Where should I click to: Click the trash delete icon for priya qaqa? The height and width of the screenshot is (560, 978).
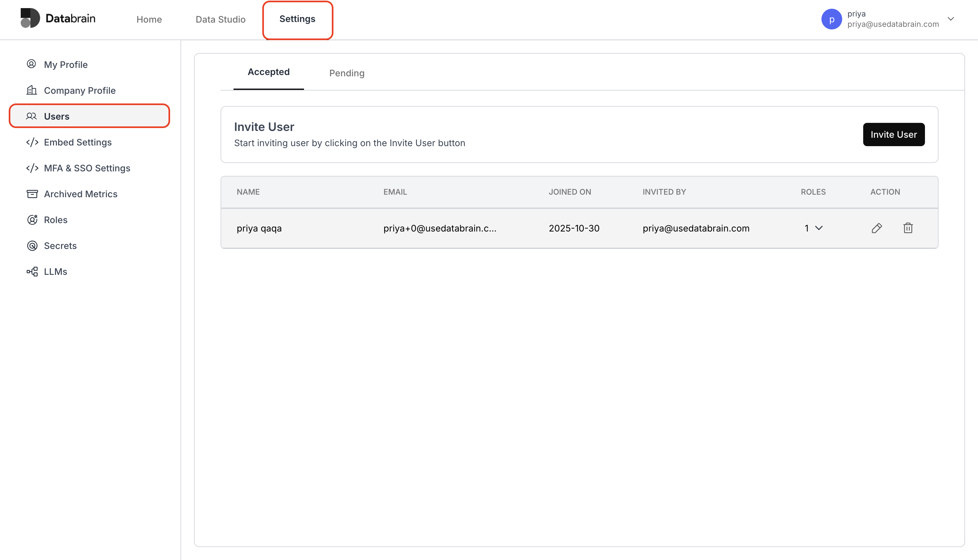907,228
